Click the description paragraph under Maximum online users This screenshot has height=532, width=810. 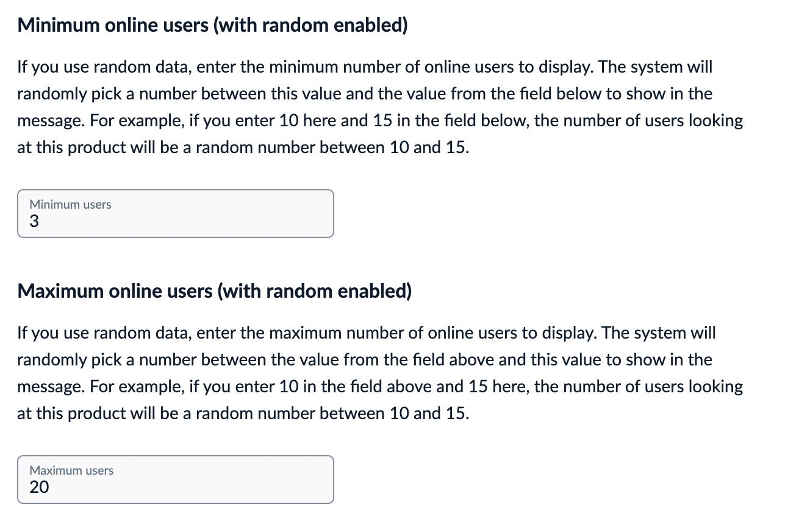tap(379, 373)
